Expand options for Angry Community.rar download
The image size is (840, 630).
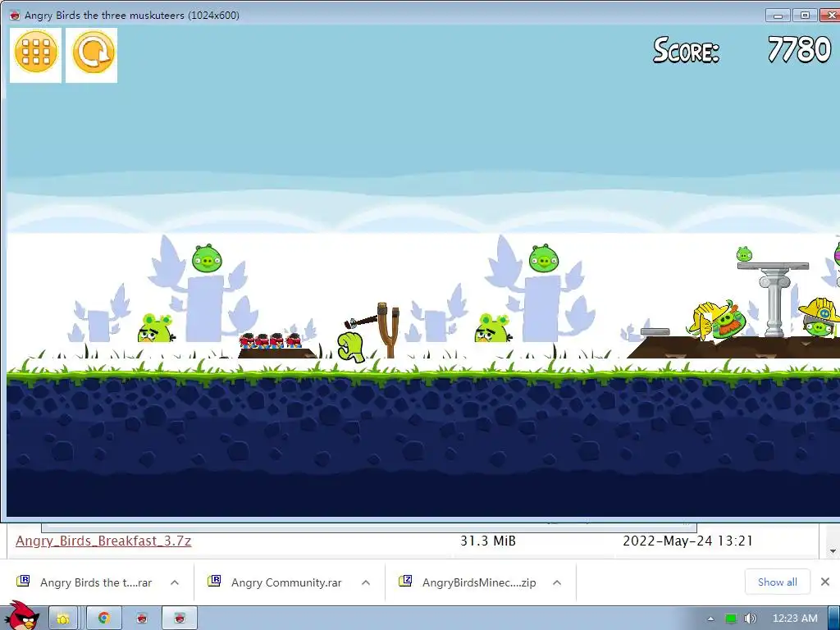[x=366, y=582]
